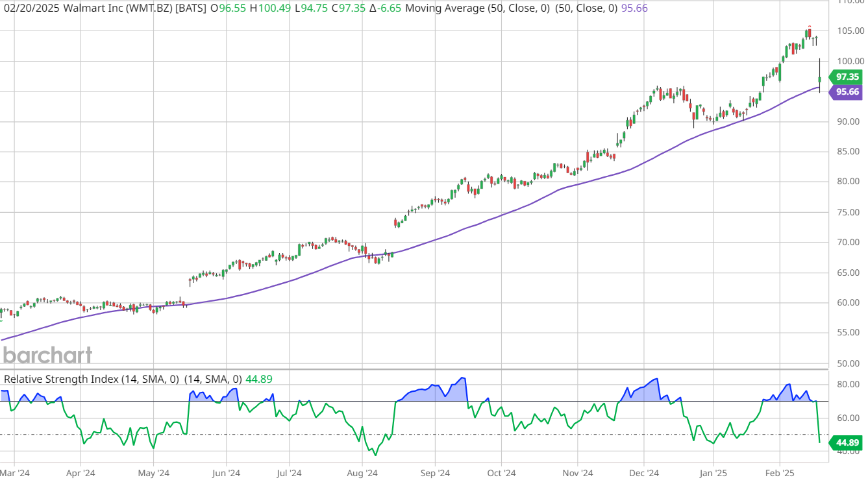The height and width of the screenshot is (482, 868).
Task: Click the Walmart Inc (WMT.BZ) chart title
Action: 118,8
